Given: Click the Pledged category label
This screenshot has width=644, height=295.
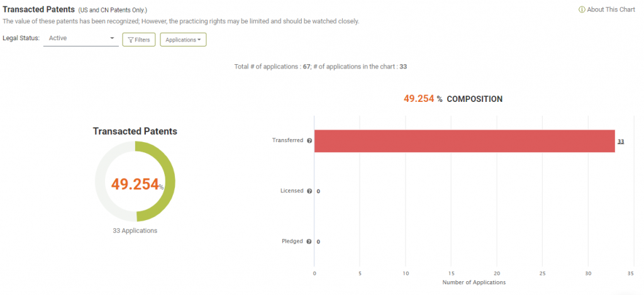Looking at the screenshot, I should (292, 241).
